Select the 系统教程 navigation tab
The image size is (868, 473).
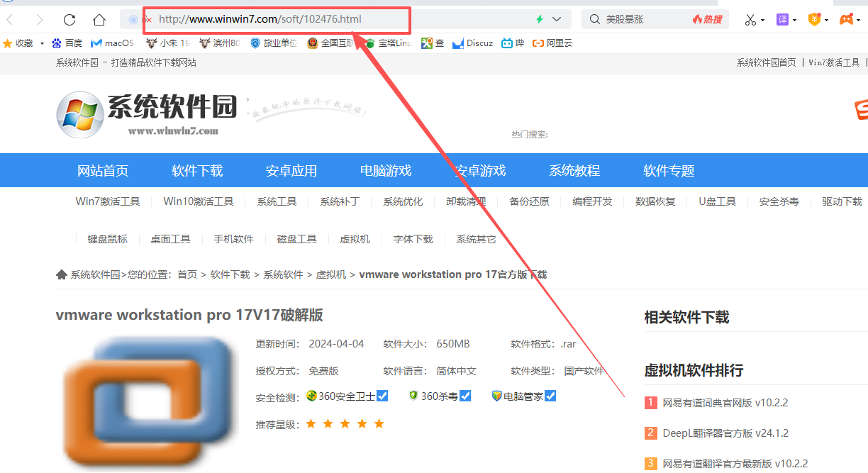pyautogui.click(x=574, y=171)
